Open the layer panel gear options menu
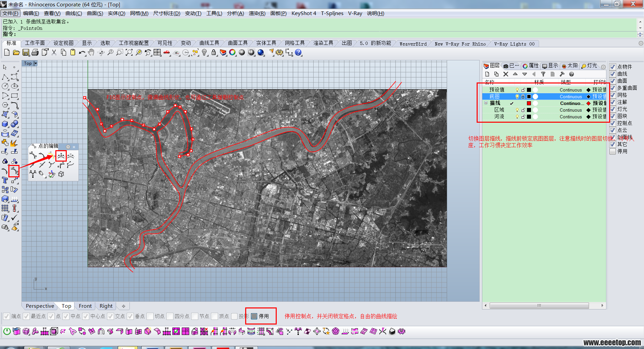The width and height of the screenshot is (644, 349). point(603,67)
